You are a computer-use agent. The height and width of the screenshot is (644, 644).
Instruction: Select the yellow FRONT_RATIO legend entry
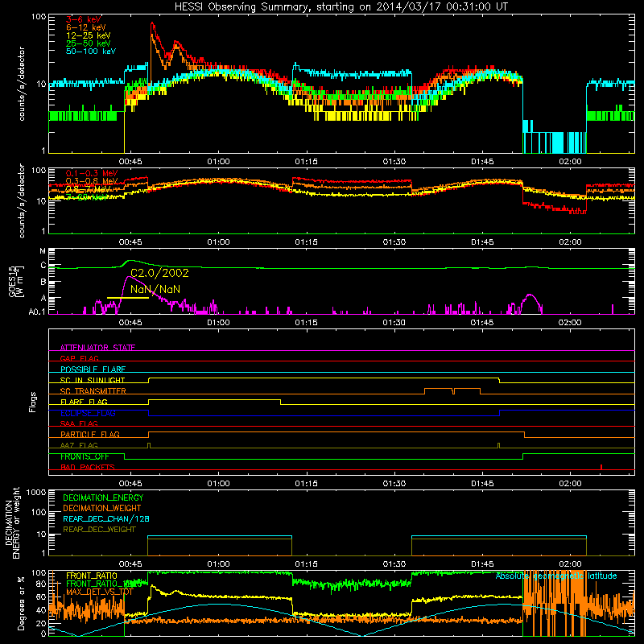click(92, 576)
